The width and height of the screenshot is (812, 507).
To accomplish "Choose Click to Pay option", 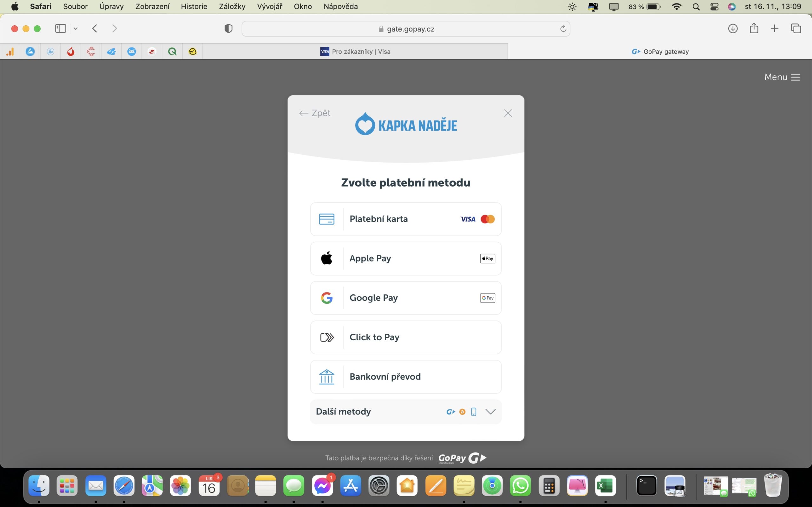I will 405,337.
